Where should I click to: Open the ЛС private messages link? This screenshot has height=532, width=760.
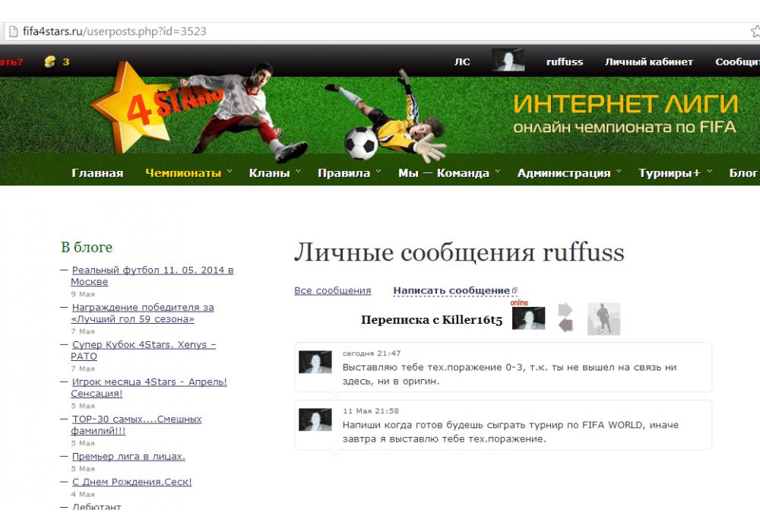[462, 62]
